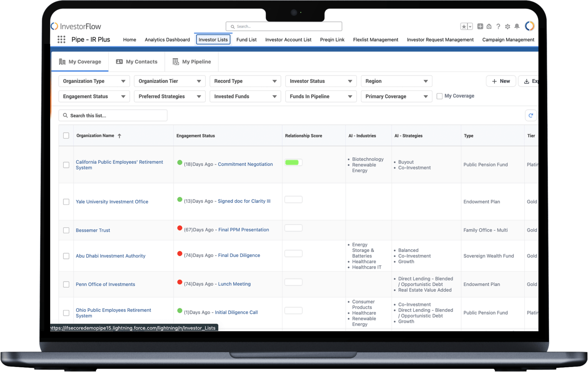Open the Invested Funds dropdown
The height and width of the screenshot is (372, 588).
(x=245, y=97)
